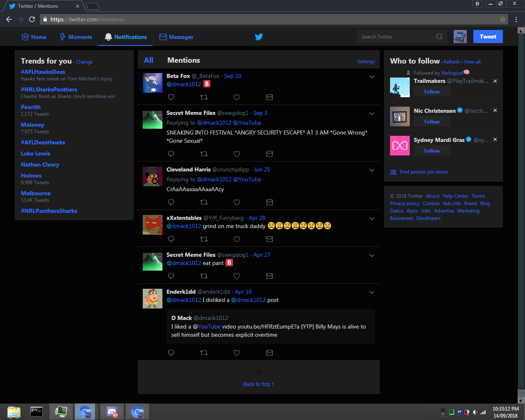The width and height of the screenshot is (525, 420).
Task: Reply to Cleveland Harris's tweet
Action: pos(171,202)
